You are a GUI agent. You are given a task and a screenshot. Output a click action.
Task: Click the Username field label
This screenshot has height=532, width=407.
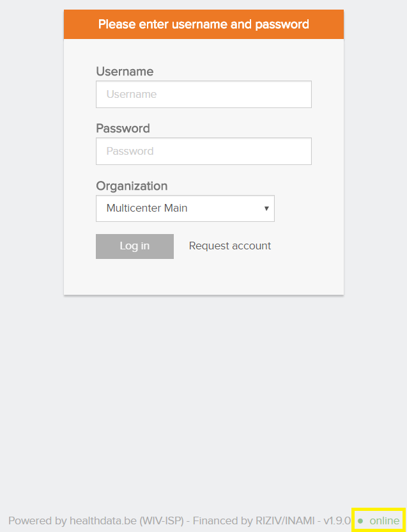tap(125, 72)
